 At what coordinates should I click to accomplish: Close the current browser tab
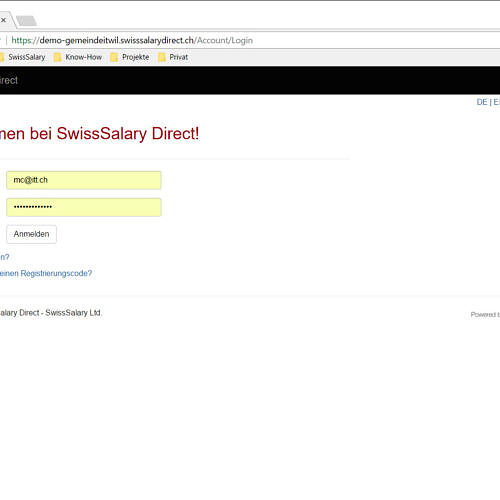click(x=3, y=20)
